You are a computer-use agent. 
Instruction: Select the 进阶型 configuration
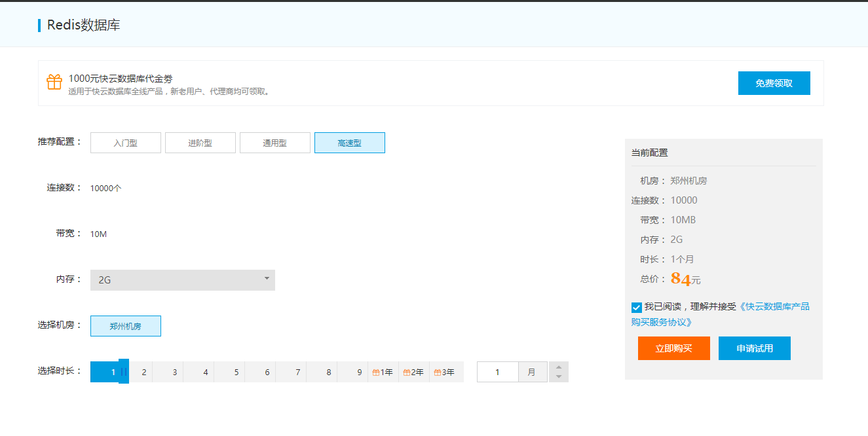(x=200, y=143)
